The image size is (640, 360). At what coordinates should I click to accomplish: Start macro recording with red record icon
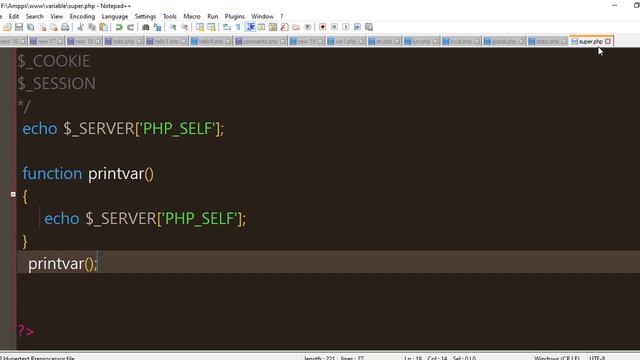(322, 27)
